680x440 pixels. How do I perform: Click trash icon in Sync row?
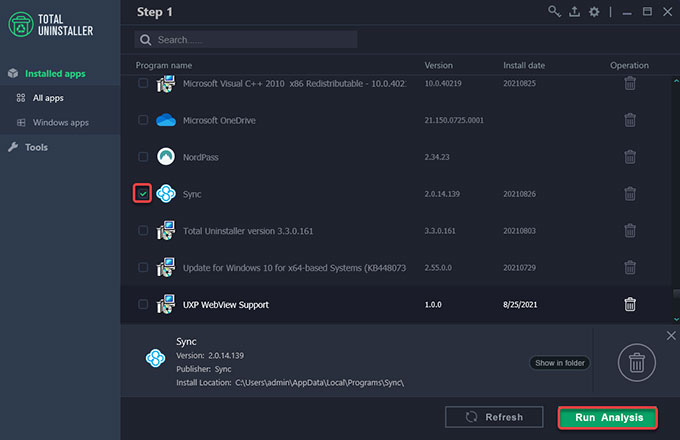click(630, 194)
